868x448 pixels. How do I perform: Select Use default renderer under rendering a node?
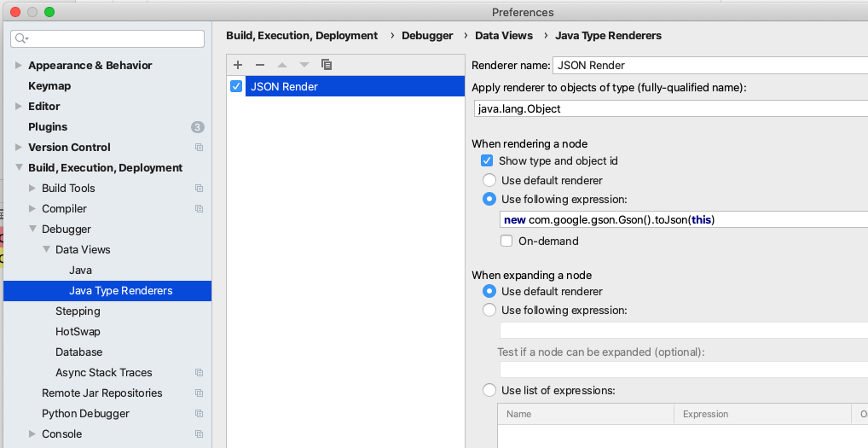click(x=489, y=181)
